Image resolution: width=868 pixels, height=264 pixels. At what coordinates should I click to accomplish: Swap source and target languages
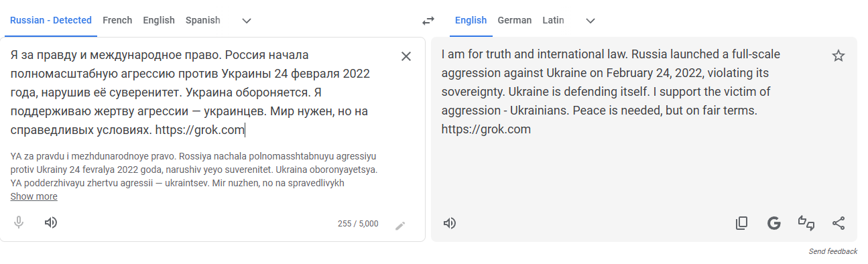[x=428, y=20]
